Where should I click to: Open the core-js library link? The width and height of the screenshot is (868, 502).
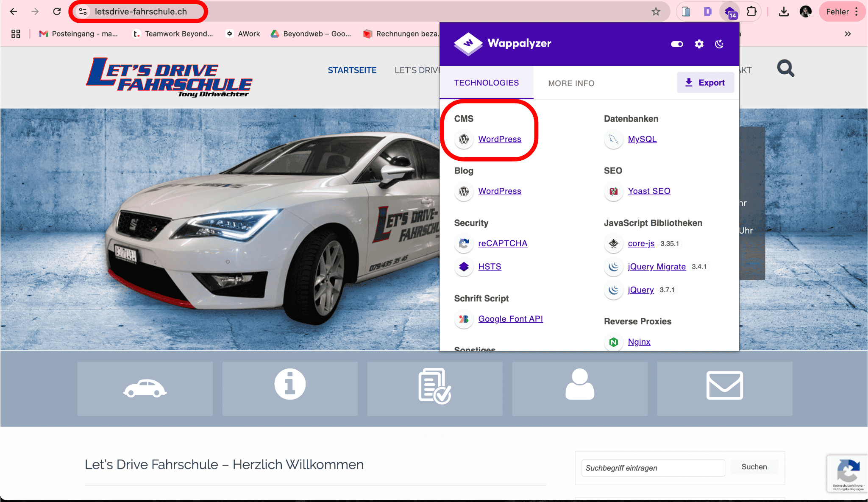641,243
